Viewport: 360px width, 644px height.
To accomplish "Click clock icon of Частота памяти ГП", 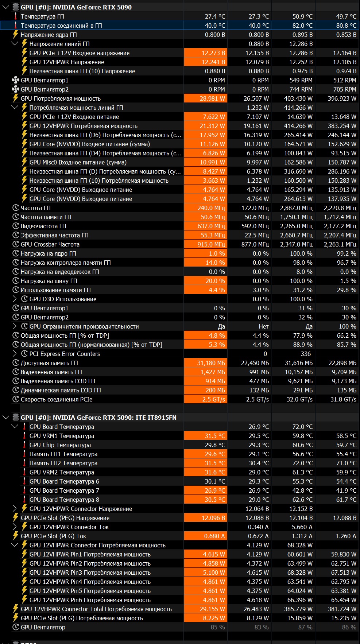I will click(15, 217).
